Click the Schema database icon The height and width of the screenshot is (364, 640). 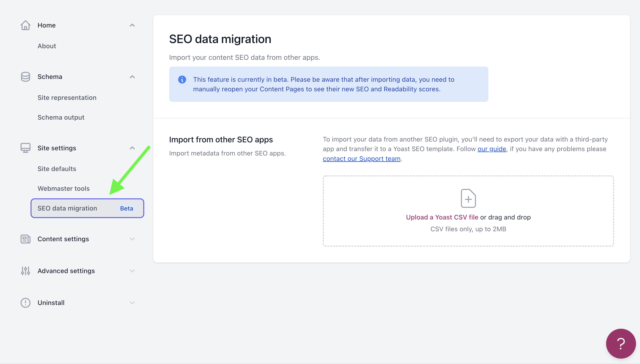coord(25,77)
